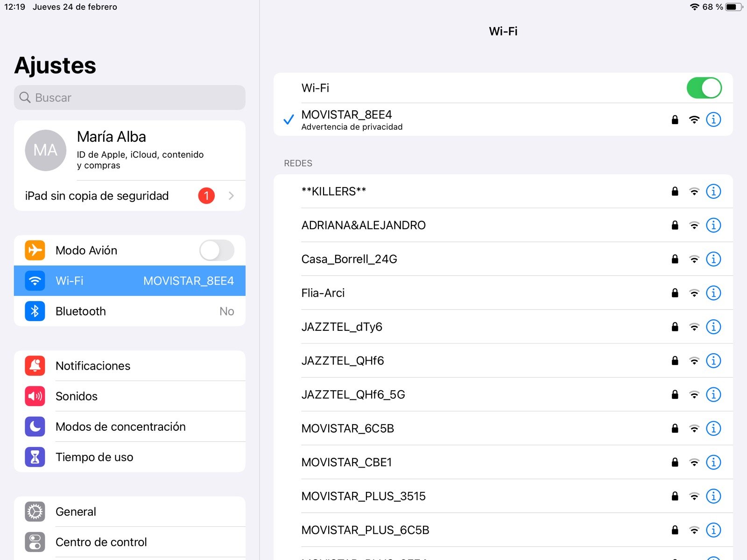Connect to Flia-Arci network
Viewport: 747px width, 560px height.
[503, 293]
